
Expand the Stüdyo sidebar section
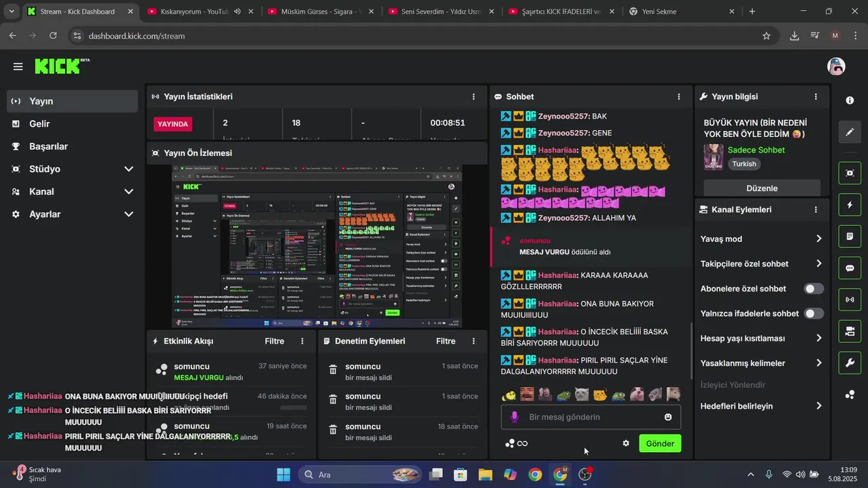129,169
